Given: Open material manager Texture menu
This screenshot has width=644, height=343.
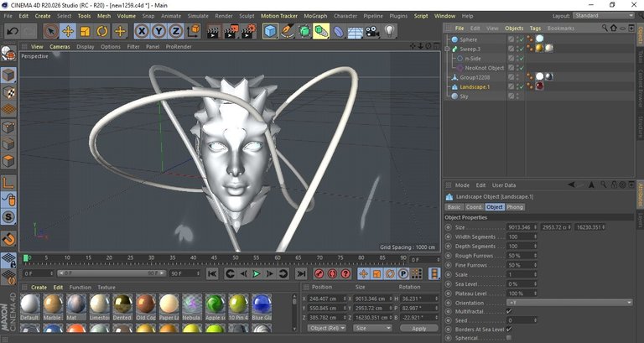Looking at the screenshot, I should tap(106, 287).
